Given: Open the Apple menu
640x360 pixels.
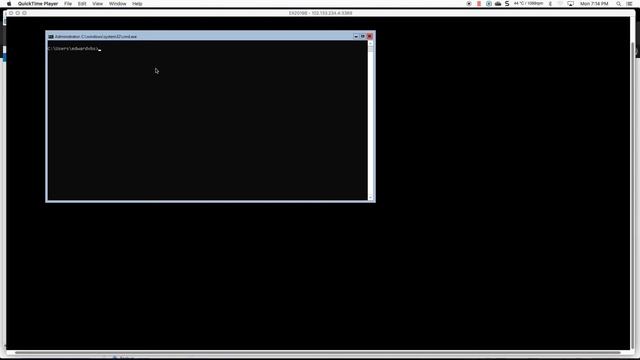Looking at the screenshot, I should [9, 4].
